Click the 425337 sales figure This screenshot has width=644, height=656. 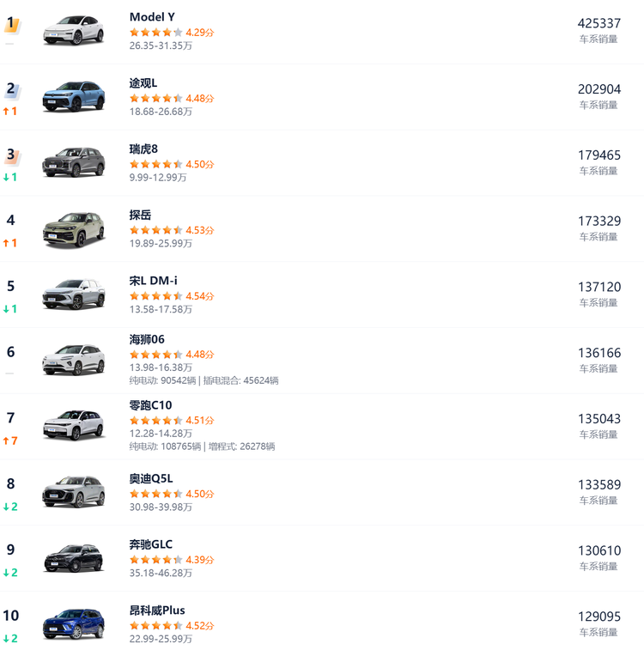598,23
